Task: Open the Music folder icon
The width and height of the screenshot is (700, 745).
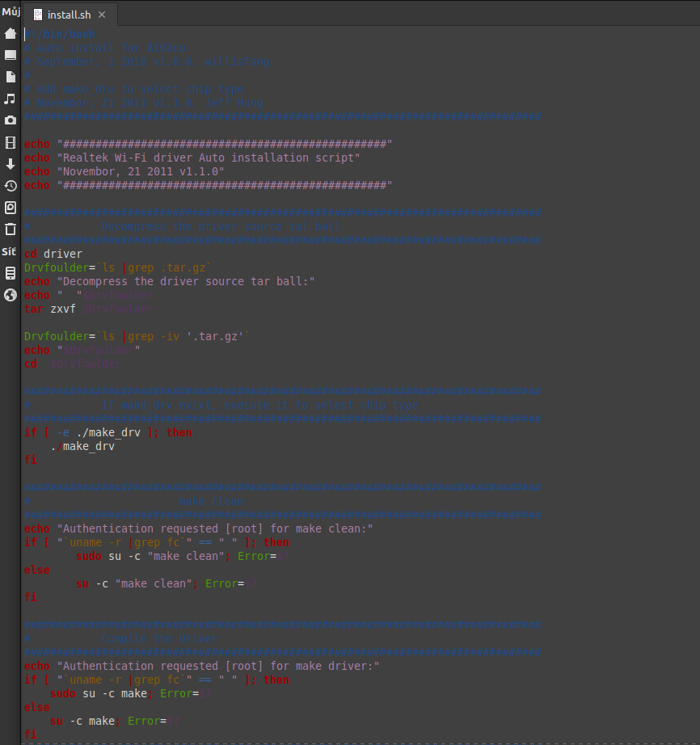Action: point(11,99)
